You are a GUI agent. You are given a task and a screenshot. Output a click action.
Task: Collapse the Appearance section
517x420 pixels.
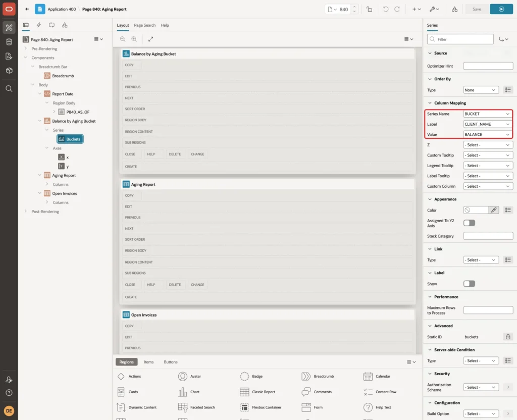point(430,199)
